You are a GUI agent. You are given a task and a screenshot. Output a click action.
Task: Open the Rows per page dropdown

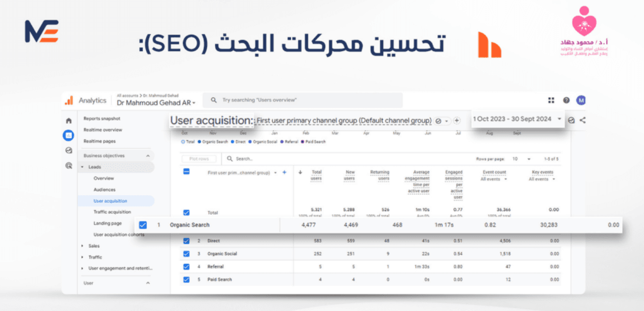tap(521, 159)
